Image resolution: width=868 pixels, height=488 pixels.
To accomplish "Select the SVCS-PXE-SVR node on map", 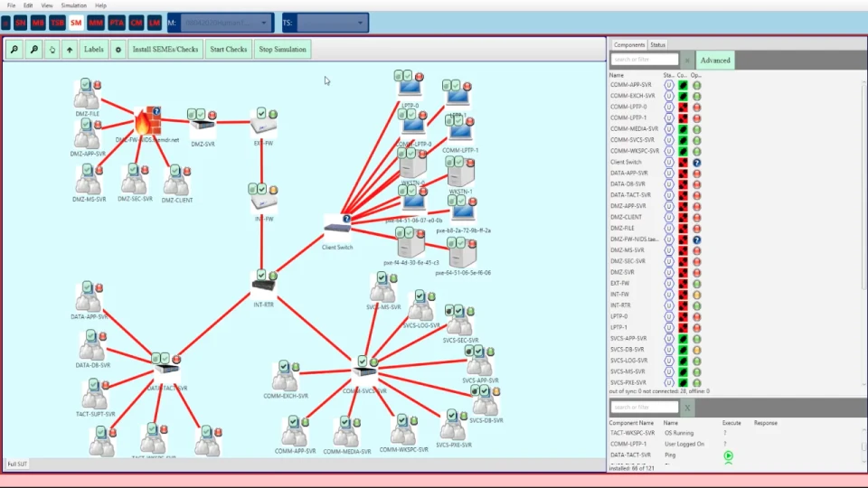I will (453, 426).
